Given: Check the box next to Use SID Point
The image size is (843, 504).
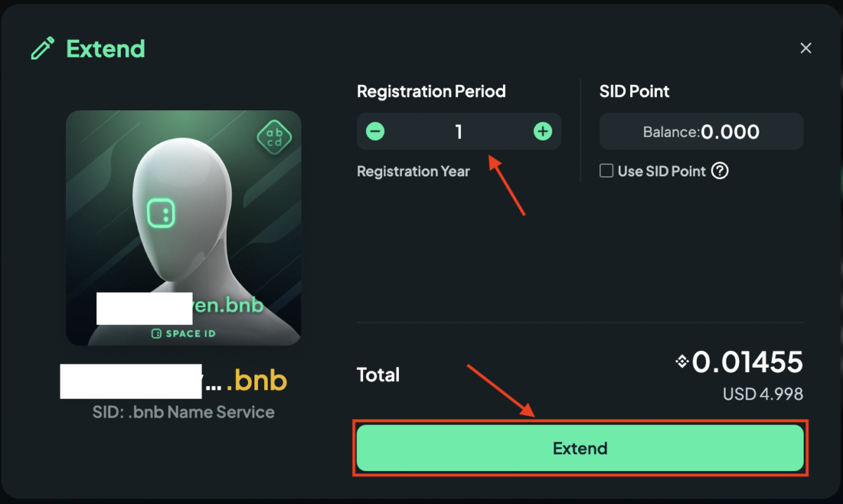Looking at the screenshot, I should tap(606, 171).
